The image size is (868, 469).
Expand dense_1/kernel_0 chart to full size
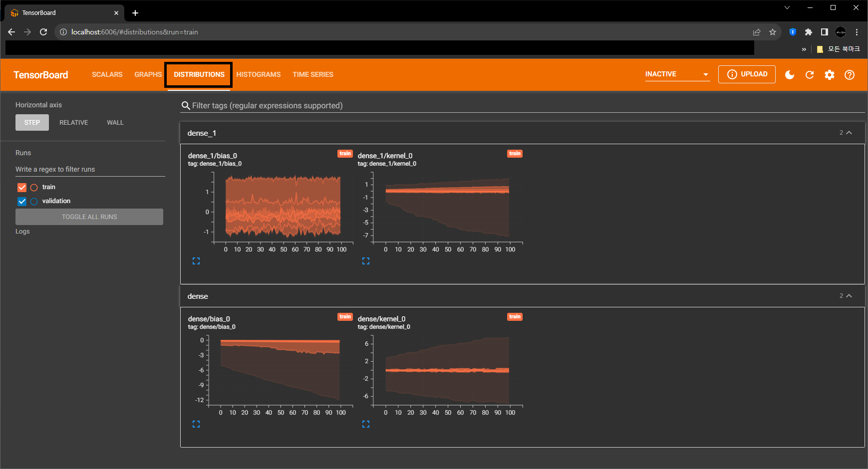point(366,261)
